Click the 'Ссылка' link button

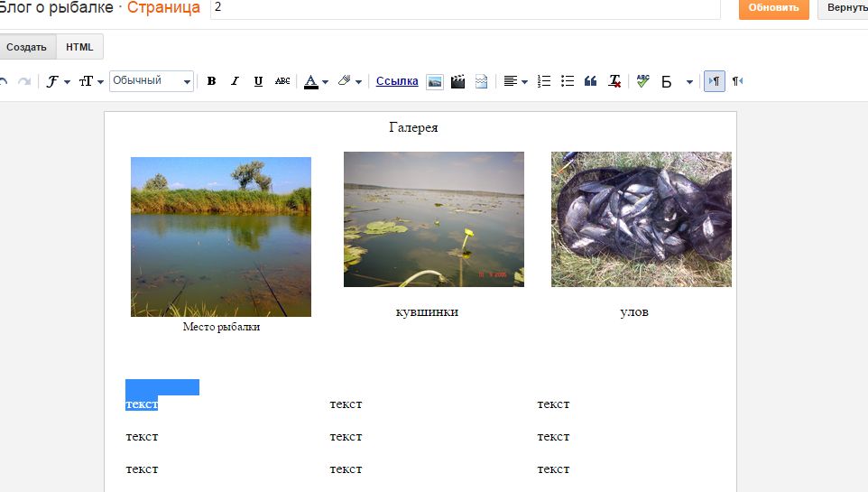tap(397, 81)
